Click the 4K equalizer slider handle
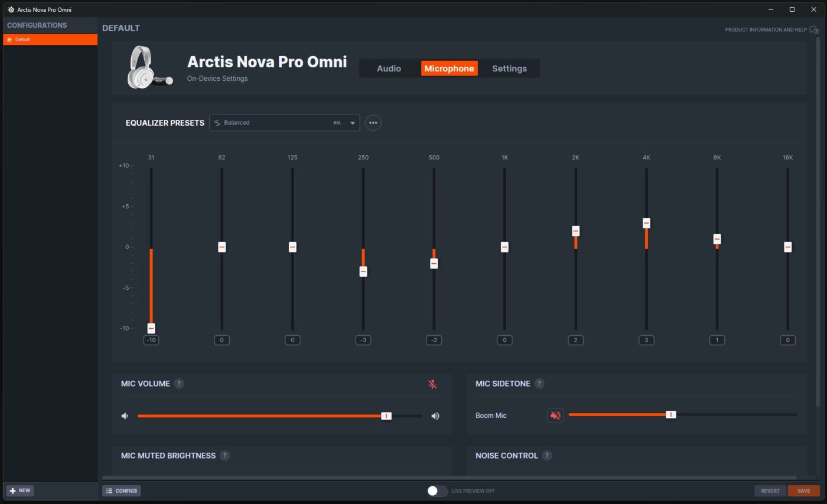The width and height of the screenshot is (827, 504). coord(646,223)
